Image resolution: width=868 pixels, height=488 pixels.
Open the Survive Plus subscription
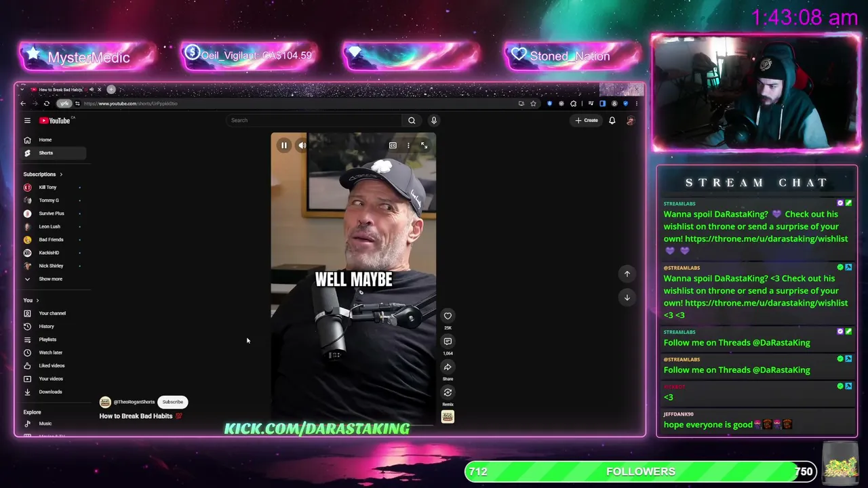[53, 213]
